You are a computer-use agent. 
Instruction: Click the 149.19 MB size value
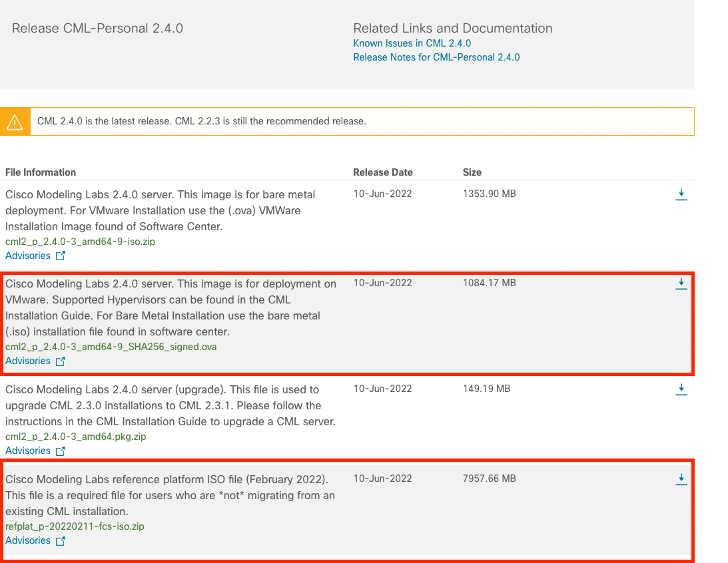pos(487,389)
